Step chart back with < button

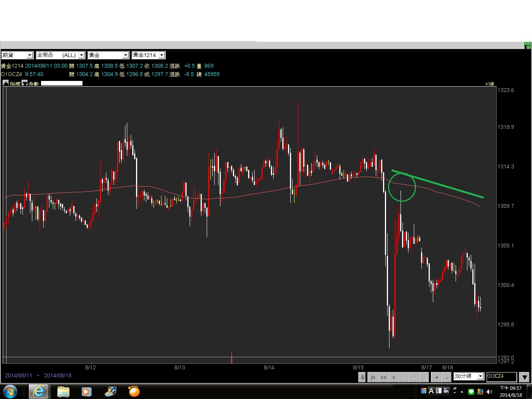[x=394, y=377]
